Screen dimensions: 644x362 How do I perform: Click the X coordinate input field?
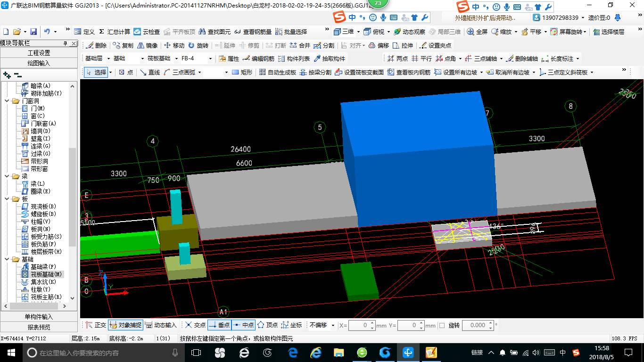(359, 325)
